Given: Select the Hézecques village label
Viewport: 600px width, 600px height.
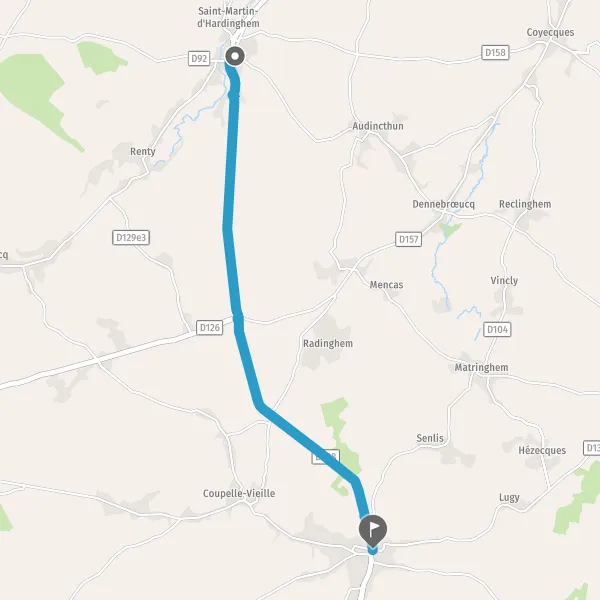Looking at the screenshot, I should (542, 450).
